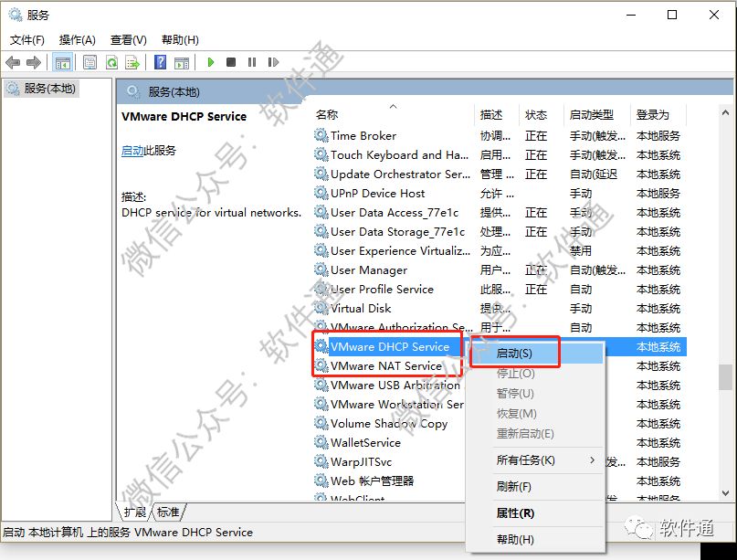737x560 pixels.
Task: Switch to the 扩展 tab
Action: (134, 512)
